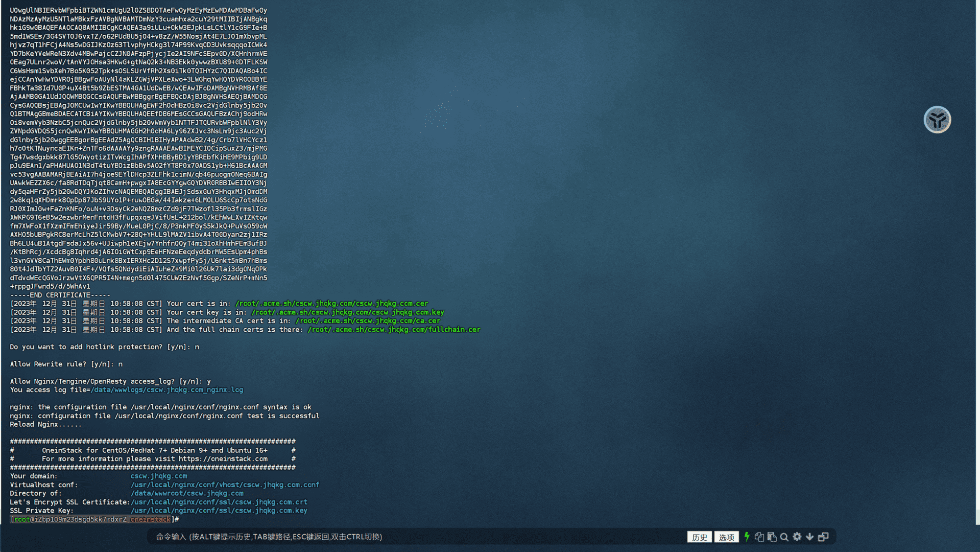Click the copy icon in command bar
Viewport: 980px width, 552px height.
[759, 537]
